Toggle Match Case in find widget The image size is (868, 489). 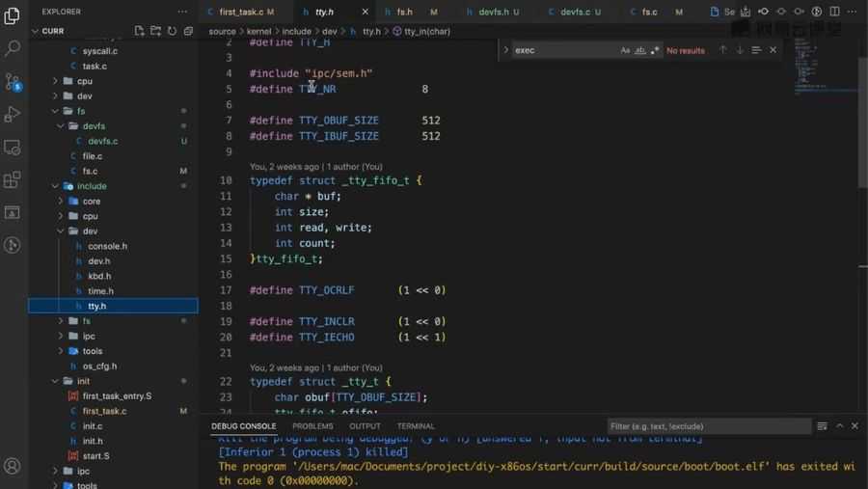[625, 50]
